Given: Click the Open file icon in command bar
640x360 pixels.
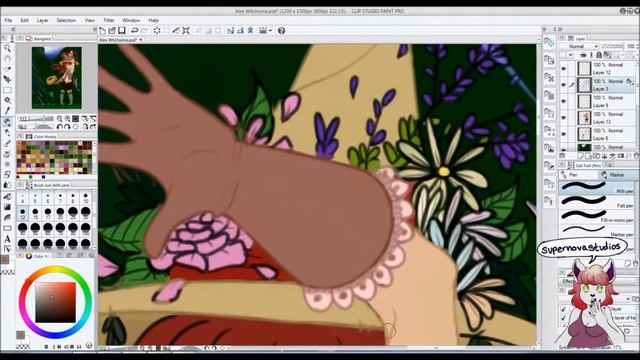Looking at the screenshot, I should [x=112, y=31].
